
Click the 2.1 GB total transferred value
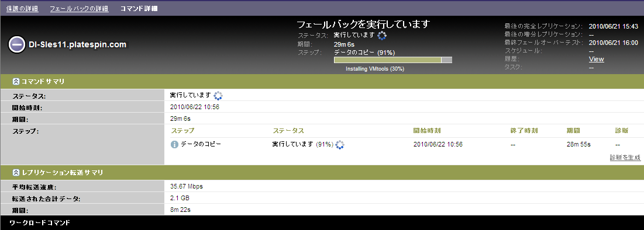[180, 198]
